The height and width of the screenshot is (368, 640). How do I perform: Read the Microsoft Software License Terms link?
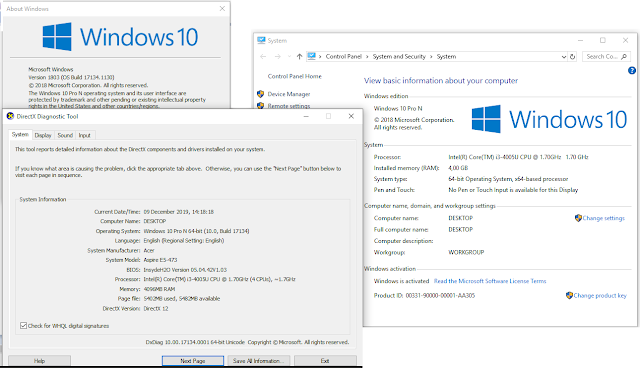click(490, 281)
